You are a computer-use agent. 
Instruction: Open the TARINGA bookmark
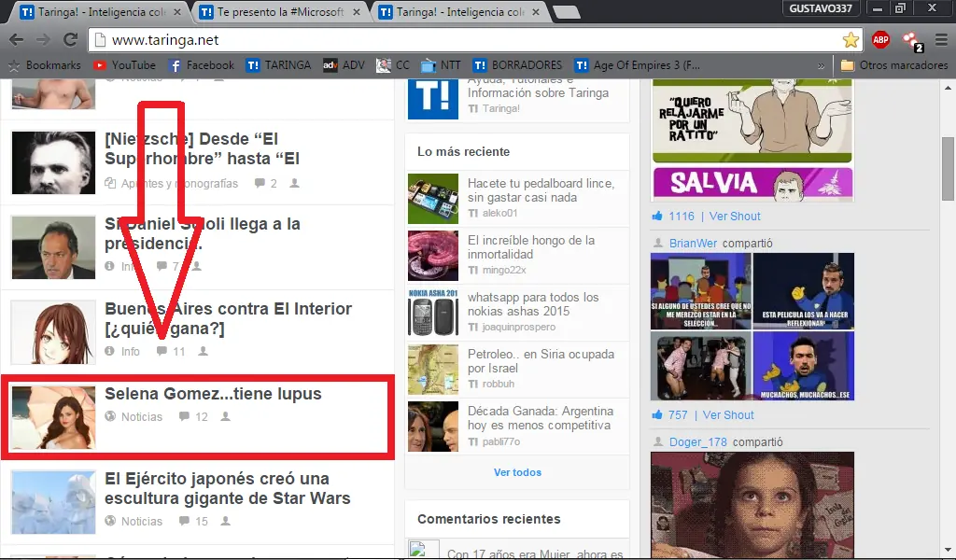click(278, 65)
